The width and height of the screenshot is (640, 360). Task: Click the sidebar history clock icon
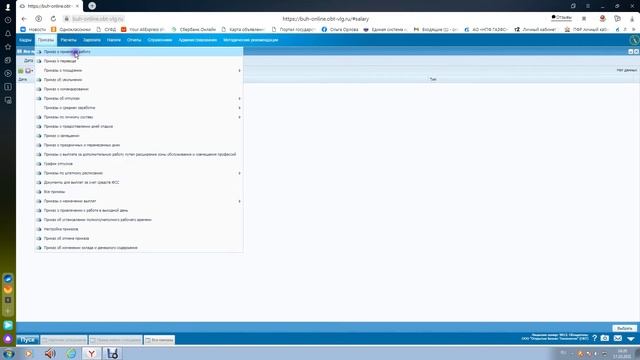[x=8, y=20]
